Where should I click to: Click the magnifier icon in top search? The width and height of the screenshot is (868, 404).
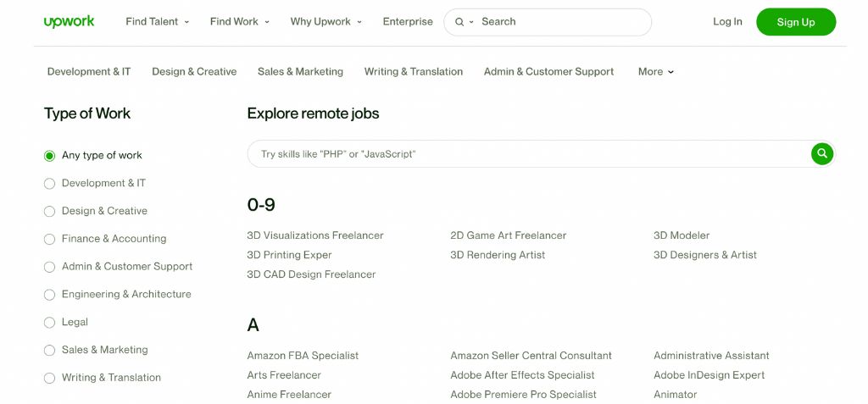(x=459, y=22)
